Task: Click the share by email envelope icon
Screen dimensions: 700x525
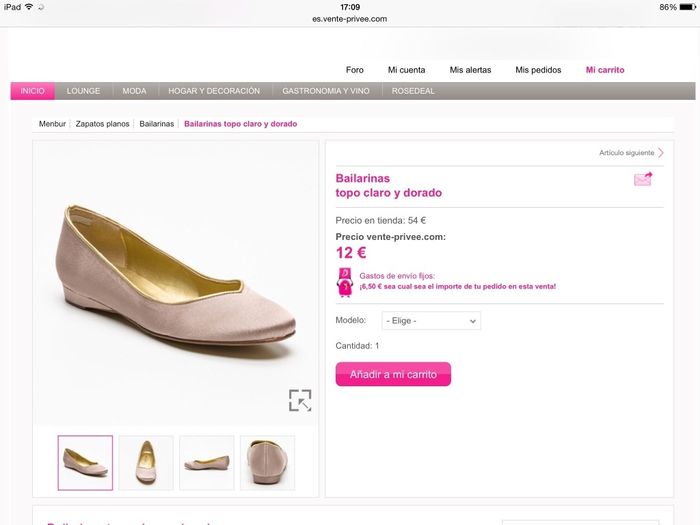Action: (643, 179)
